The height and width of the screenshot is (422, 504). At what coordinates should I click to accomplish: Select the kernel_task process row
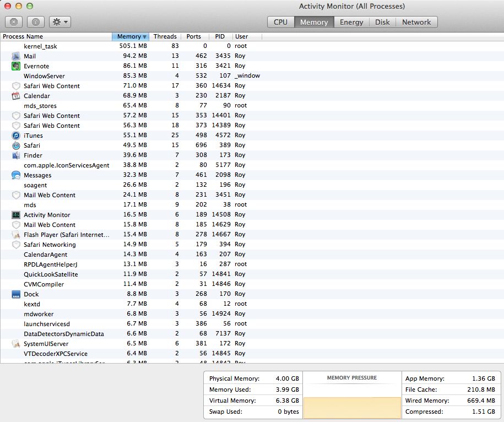click(x=252, y=46)
